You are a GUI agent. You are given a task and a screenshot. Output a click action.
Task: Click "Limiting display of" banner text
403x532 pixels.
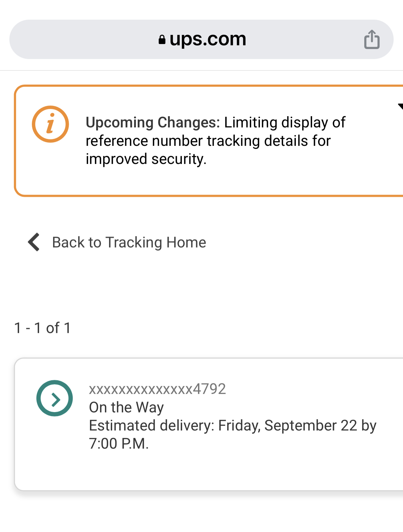(x=285, y=122)
